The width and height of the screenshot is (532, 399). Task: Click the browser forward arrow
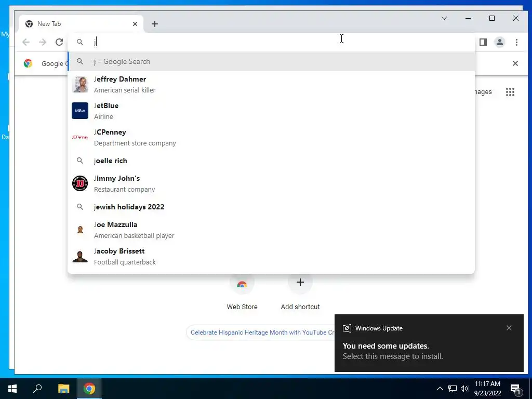(x=43, y=42)
